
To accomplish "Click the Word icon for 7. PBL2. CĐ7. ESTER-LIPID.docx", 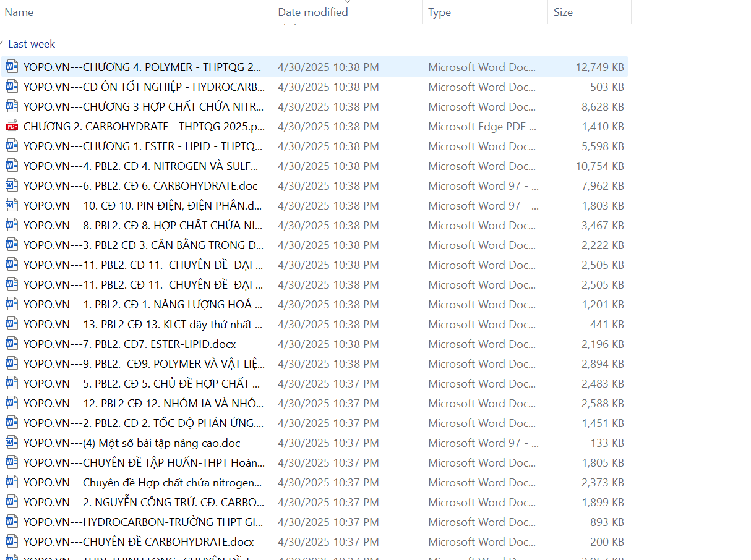I will point(12,344).
